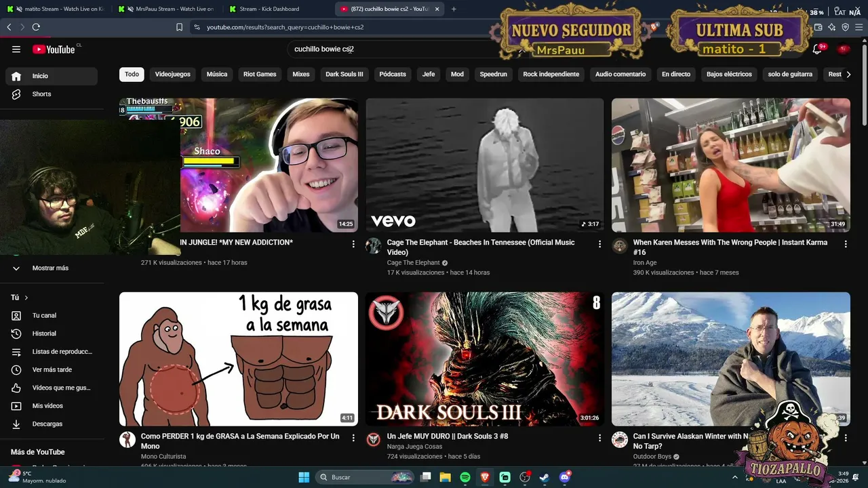Open Shorts in the sidebar

point(52,94)
